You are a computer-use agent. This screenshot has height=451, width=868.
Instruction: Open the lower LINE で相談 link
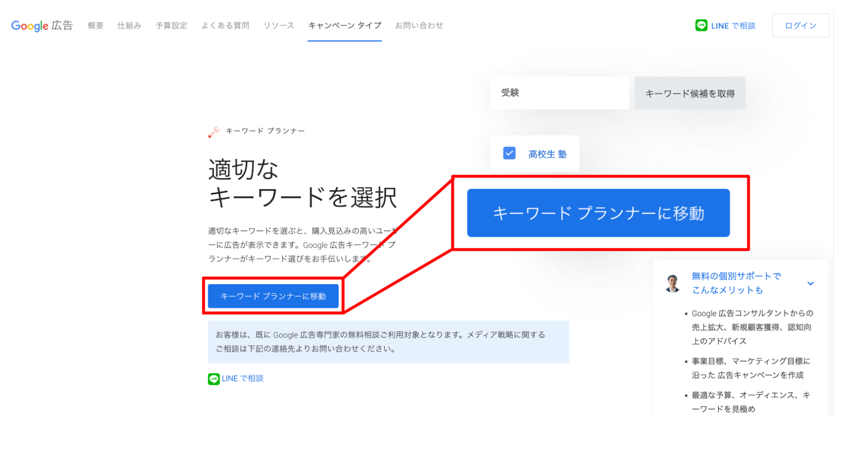242,378
